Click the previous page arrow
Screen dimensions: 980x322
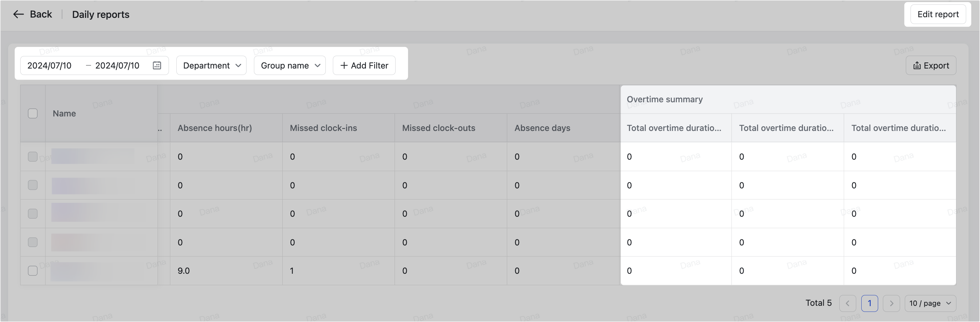[x=847, y=303]
